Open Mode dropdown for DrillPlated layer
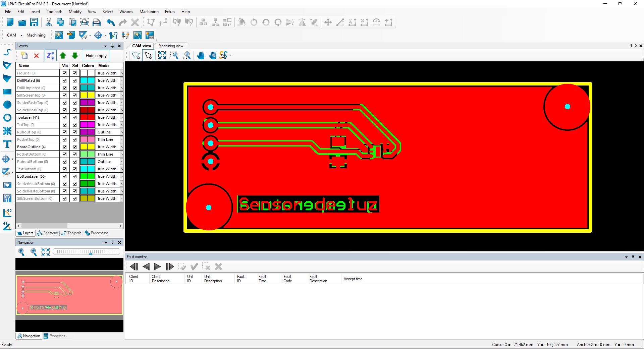644x349 pixels. (x=121, y=80)
